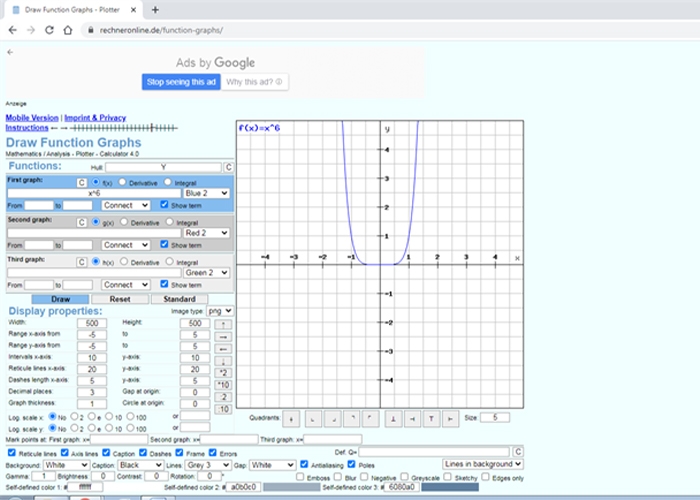Click the first graph function input field
Screen dimensions: 700x500
[x=94, y=193]
